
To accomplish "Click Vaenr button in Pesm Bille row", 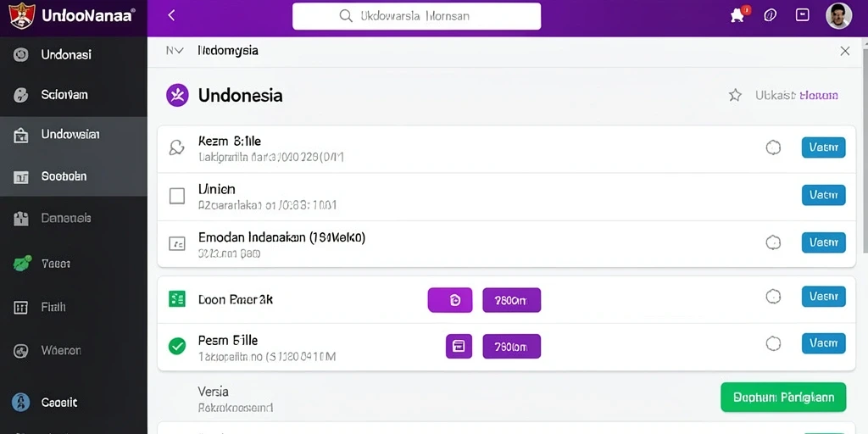I will [x=824, y=344].
